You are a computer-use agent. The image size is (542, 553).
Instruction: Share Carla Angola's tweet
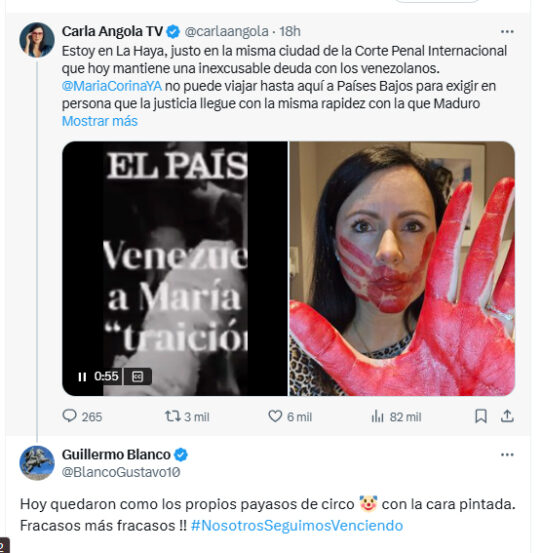[x=507, y=416]
